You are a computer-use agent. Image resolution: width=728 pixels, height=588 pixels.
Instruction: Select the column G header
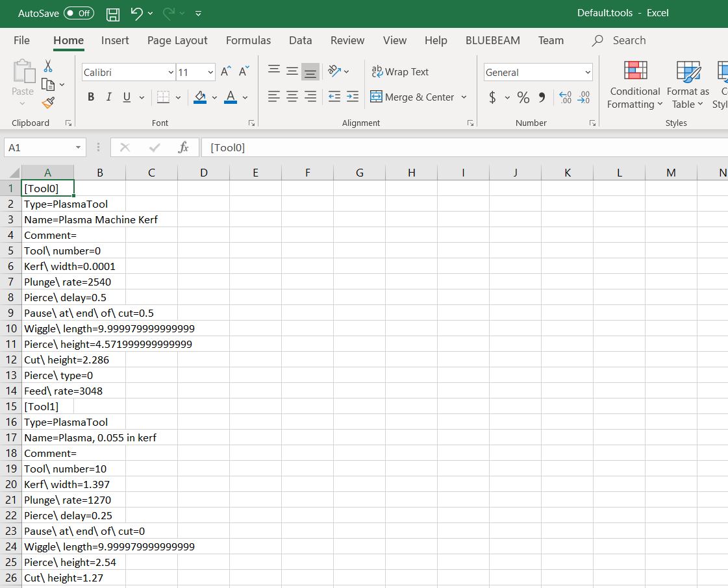[x=359, y=173]
